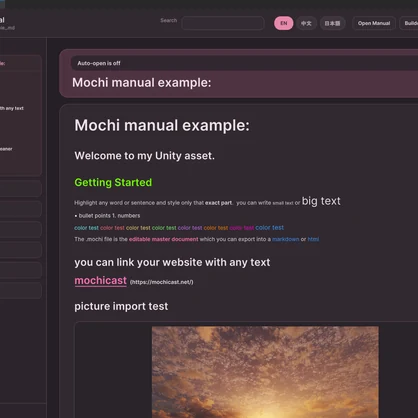Click the bullet points line
Viewport: 418px width, 418px height.
coord(107,216)
